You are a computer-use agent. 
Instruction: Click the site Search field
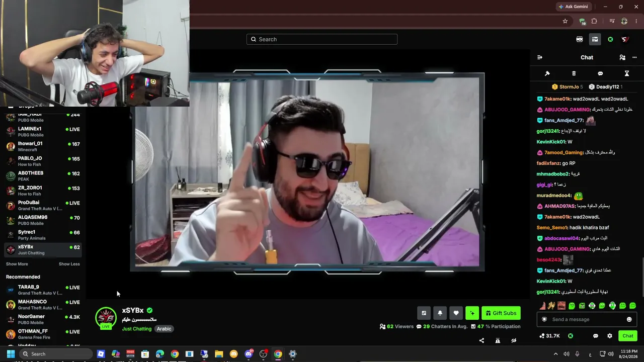(x=322, y=39)
